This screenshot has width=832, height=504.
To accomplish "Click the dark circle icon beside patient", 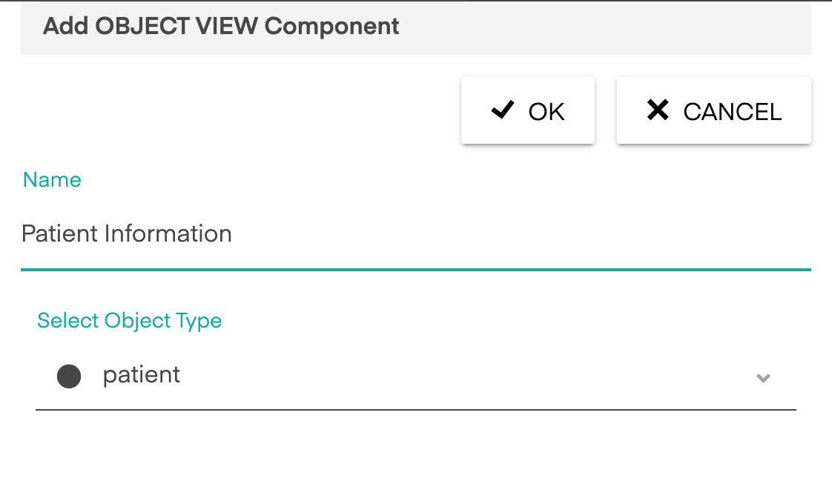I will pos(69,376).
